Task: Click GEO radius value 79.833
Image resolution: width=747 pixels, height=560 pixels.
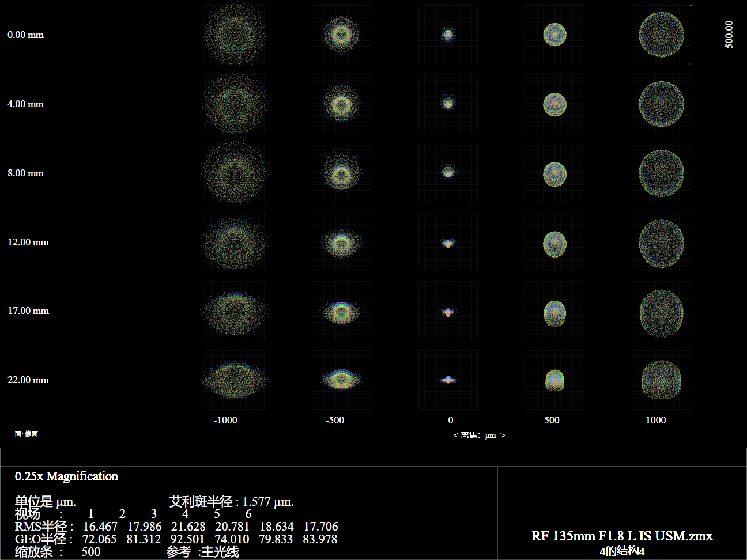Action: pyautogui.click(x=276, y=539)
